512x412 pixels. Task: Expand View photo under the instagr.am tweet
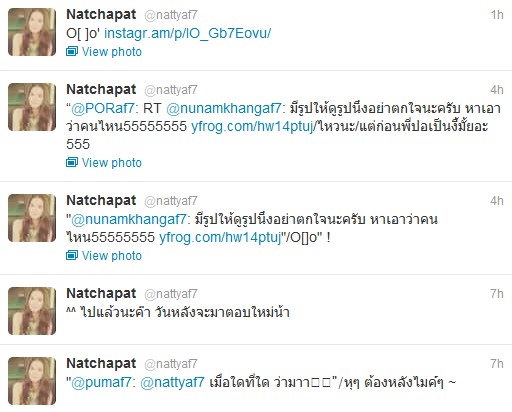click(x=112, y=52)
